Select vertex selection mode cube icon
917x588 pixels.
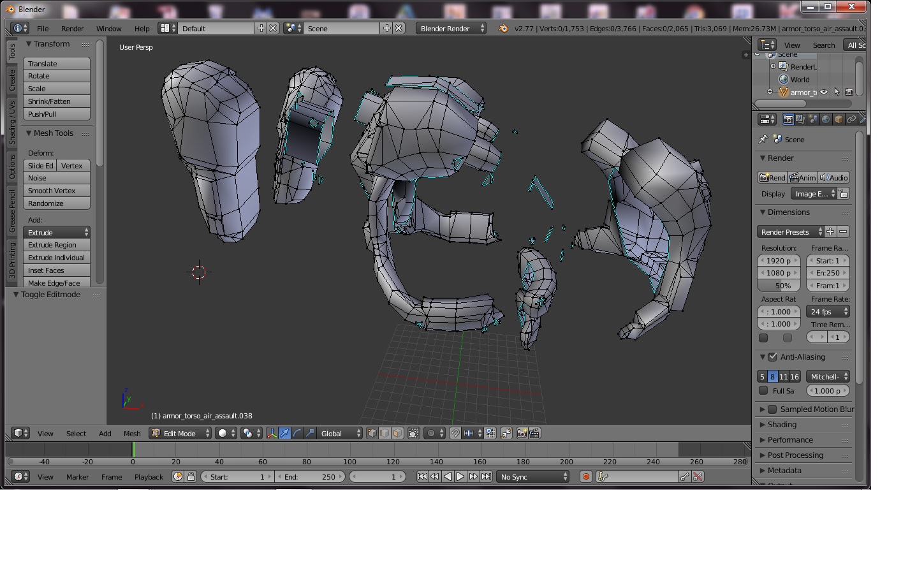372,434
